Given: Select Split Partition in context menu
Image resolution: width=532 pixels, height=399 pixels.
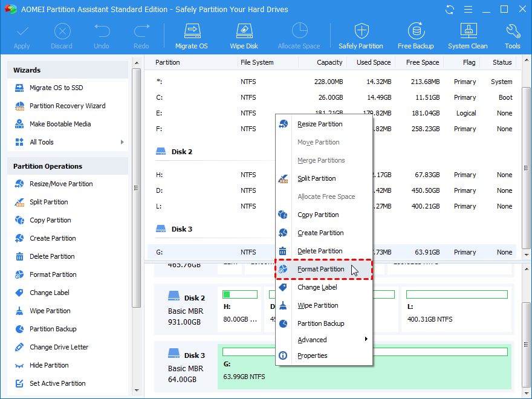Looking at the screenshot, I should (324, 178).
